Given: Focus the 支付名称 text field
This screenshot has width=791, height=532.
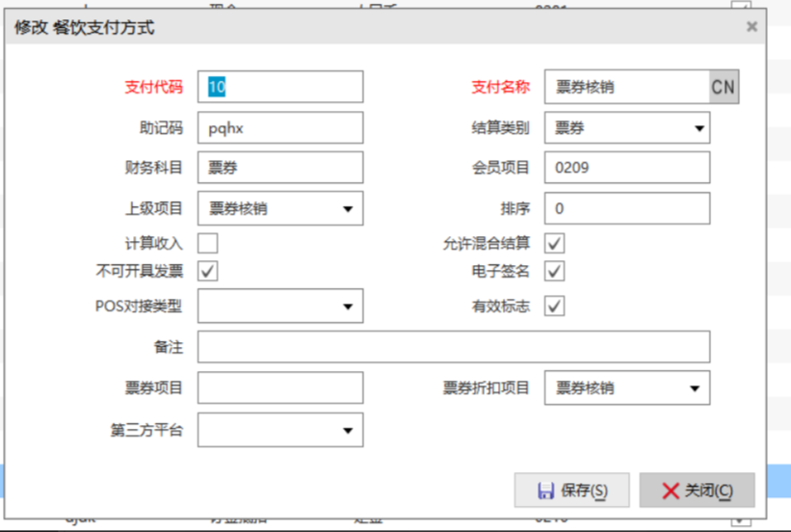Looking at the screenshot, I should pyautogui.click(x=626, y=87).
